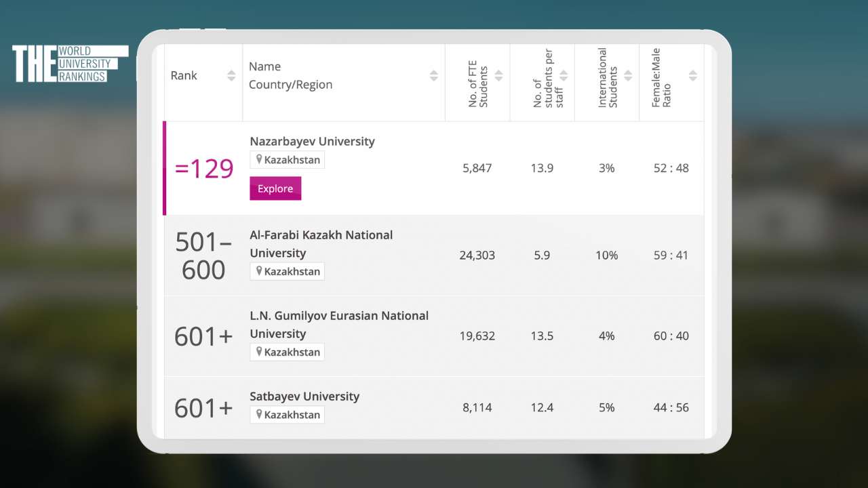Click the Rank column header label
The height and width of the screenshot is (488, 868).
[184, 76]
